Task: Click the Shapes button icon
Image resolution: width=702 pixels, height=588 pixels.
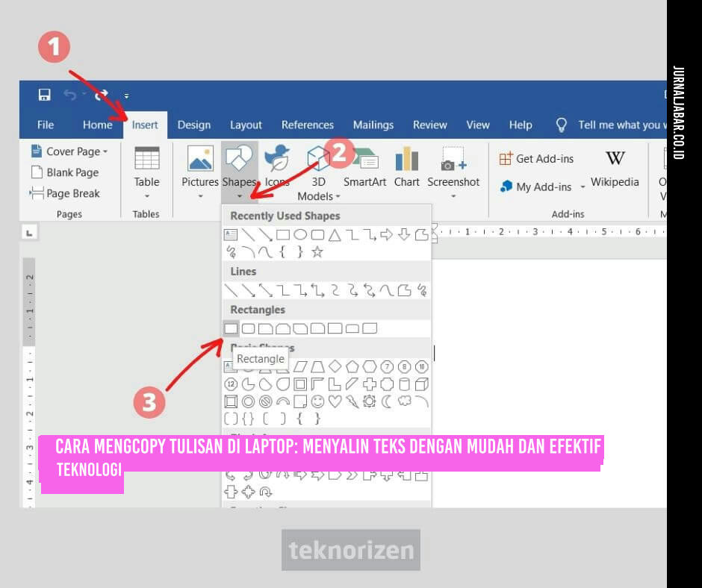Action: 239,157
